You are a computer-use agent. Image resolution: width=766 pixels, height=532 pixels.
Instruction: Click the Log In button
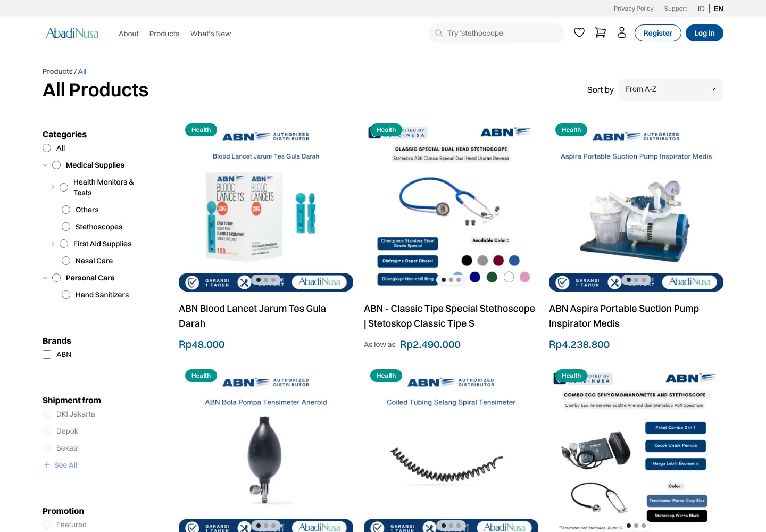tap(704, 33)
